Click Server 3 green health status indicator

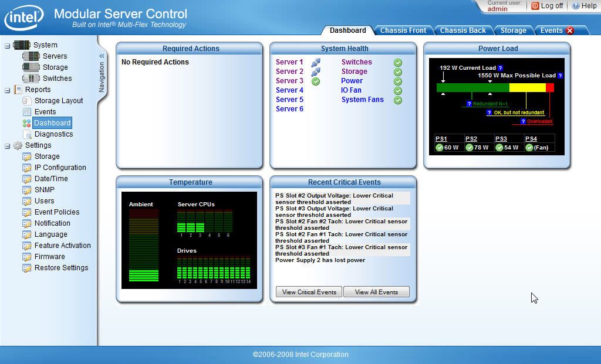click(x=316, y=81)
